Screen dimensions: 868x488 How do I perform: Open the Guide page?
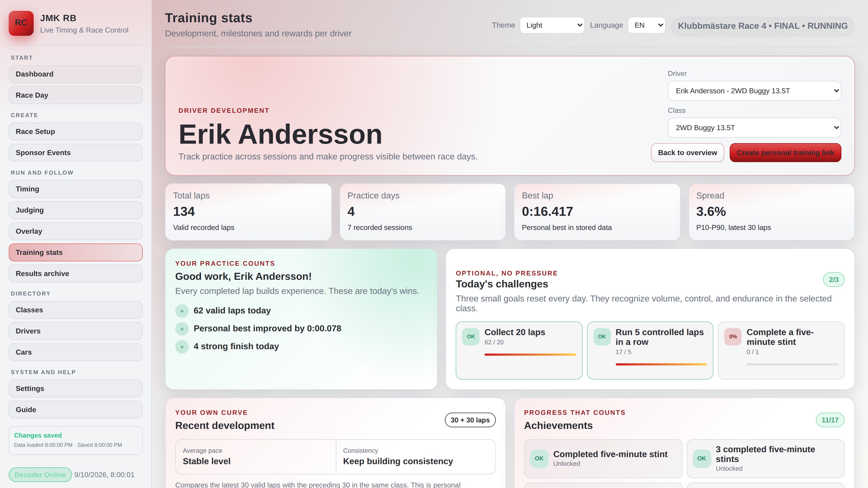75,410
